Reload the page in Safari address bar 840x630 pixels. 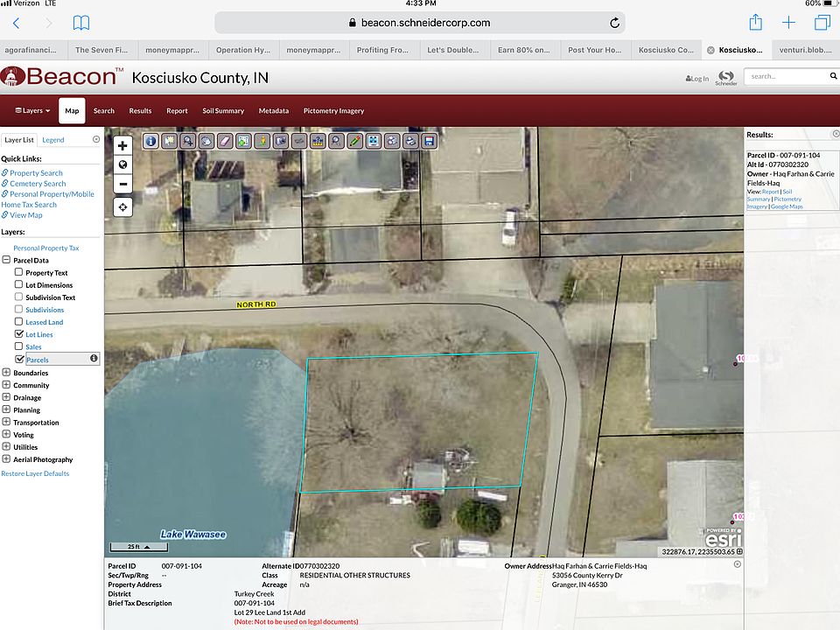point(614,23)
